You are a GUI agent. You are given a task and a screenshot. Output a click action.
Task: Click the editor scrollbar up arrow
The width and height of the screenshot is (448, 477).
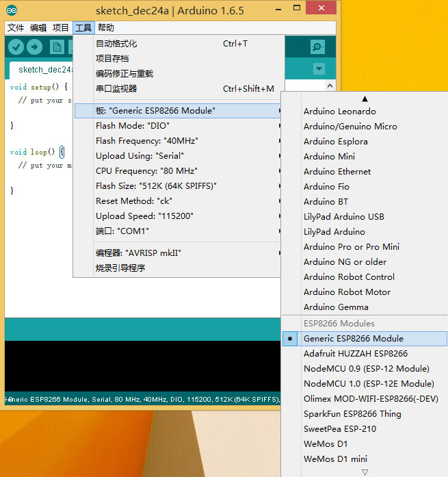[x=330, y=86]
